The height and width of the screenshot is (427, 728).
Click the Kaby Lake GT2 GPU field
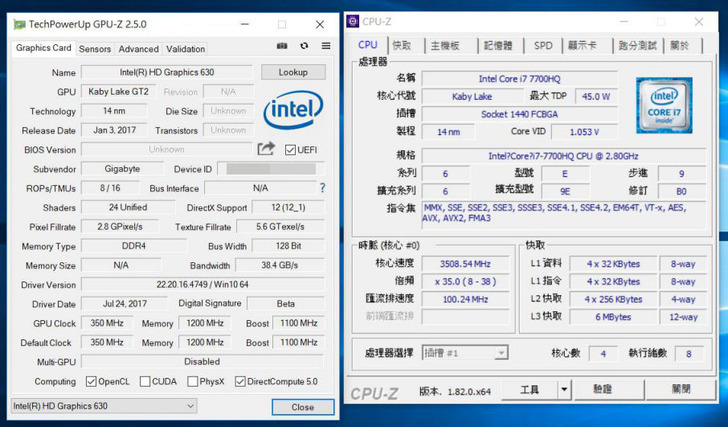coord(118,91)
